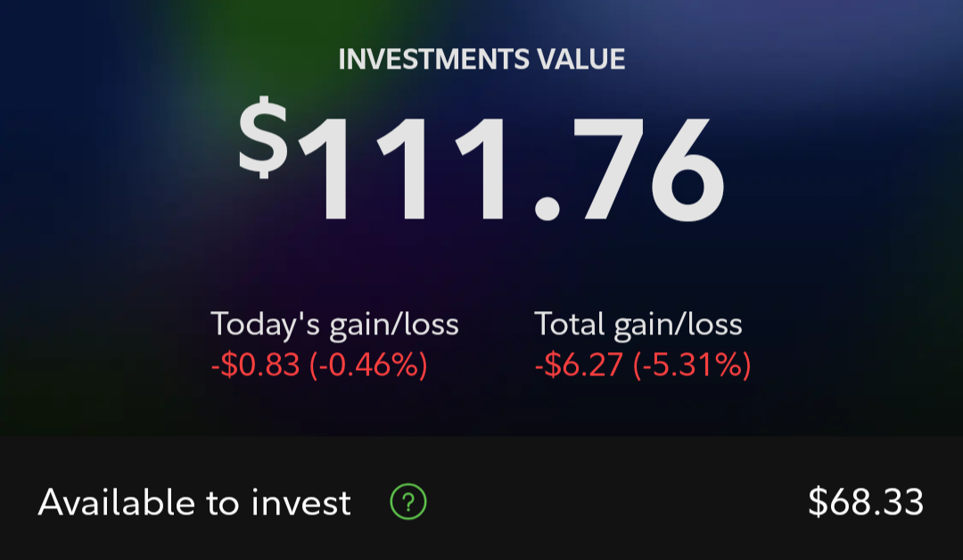Tap the decimal .76 of the total

(x=629, y=169)
